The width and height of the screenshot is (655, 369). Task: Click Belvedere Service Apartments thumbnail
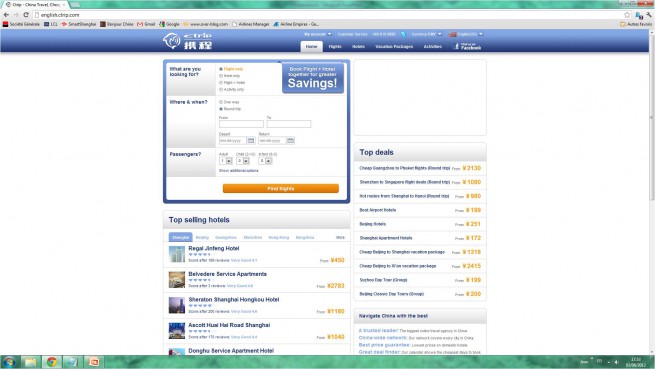pos(177,280)
